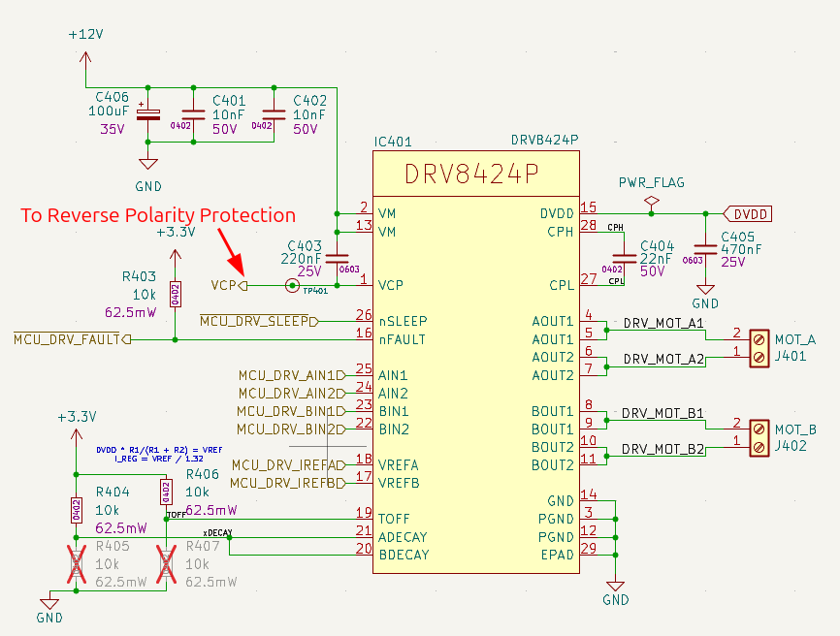This screenshot has width=840, height=636.
Task: Click the CPH pin name inside the IC
Action: (x=561, y=232)
